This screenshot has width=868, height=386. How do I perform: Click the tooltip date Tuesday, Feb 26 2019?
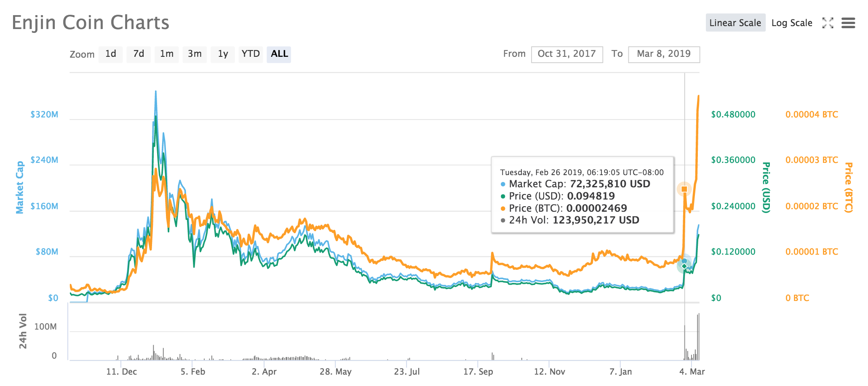[x=541, y=173]
